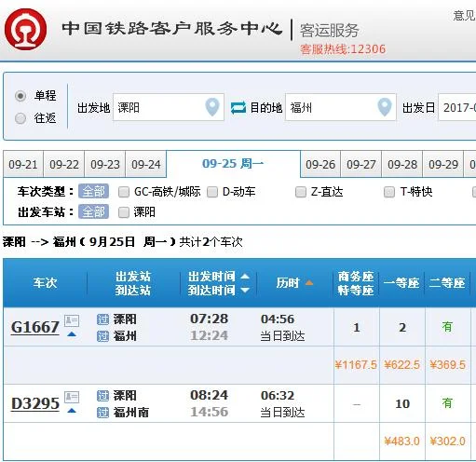Click the 出发地 input showing 溧阳
Viewport: 476px width, 462px height.
tap(169, 107)
